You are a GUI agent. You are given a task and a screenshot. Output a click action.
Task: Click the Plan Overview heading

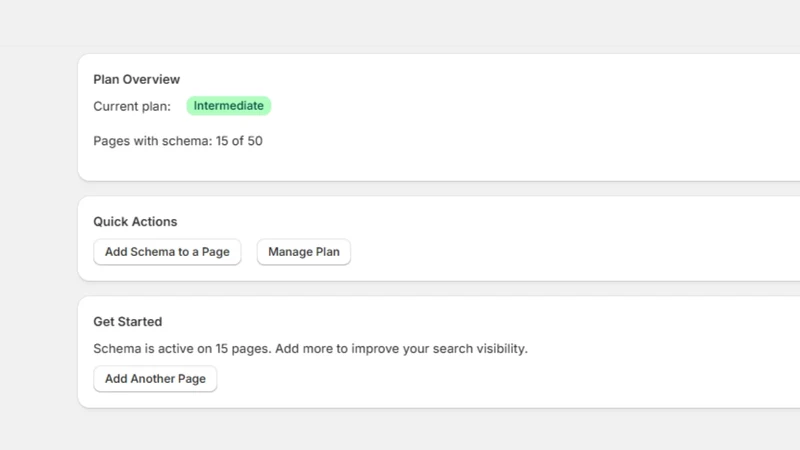137,79
